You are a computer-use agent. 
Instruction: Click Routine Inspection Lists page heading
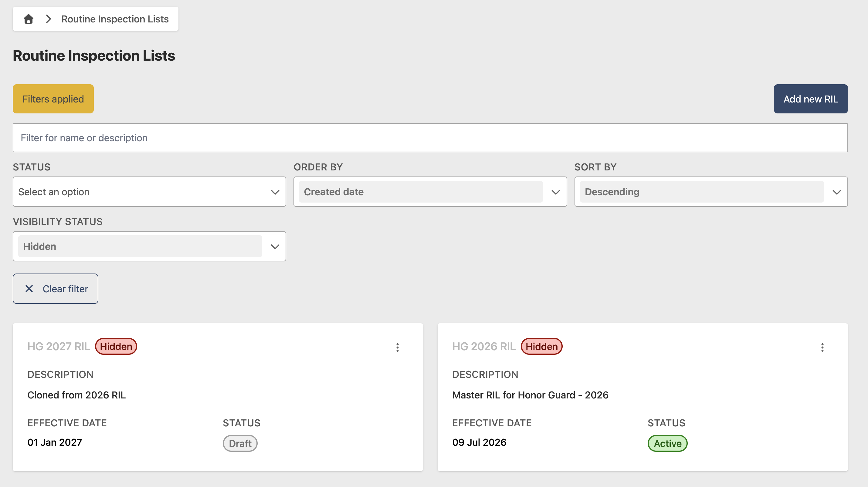coord(94,55)
